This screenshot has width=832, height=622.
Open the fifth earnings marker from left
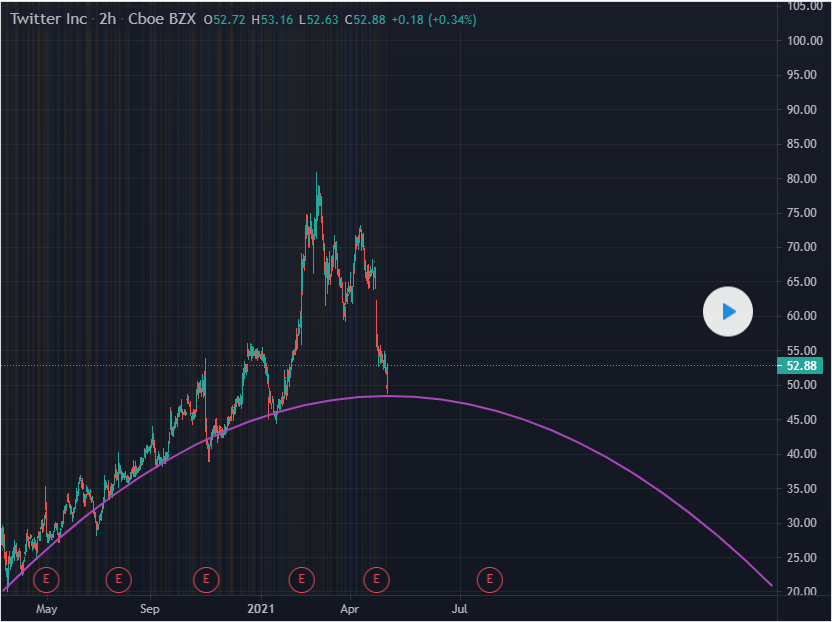pos(377,578)
